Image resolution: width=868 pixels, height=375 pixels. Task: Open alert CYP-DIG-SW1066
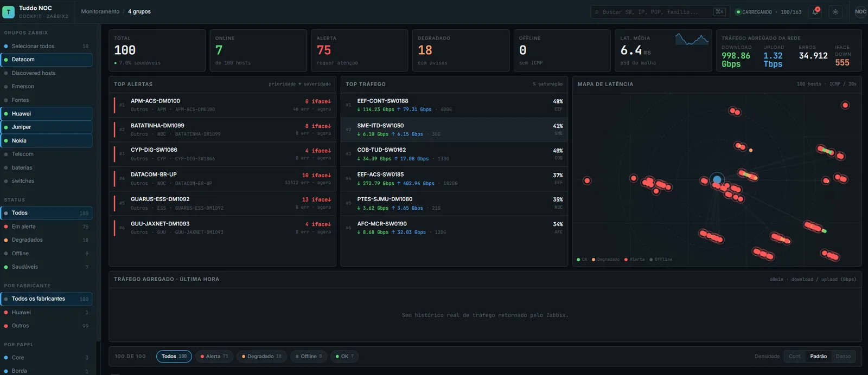point(222,154)
